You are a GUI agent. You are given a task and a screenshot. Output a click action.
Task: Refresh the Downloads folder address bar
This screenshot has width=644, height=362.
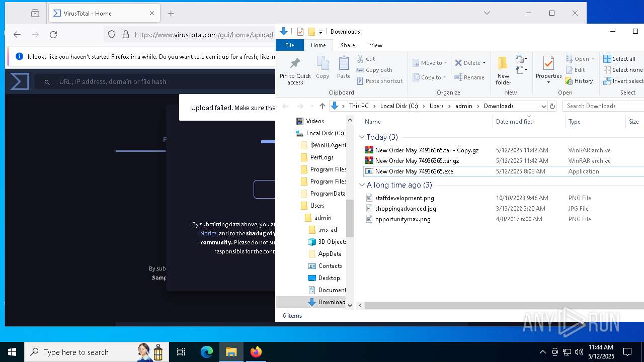(x=552, y=106)
